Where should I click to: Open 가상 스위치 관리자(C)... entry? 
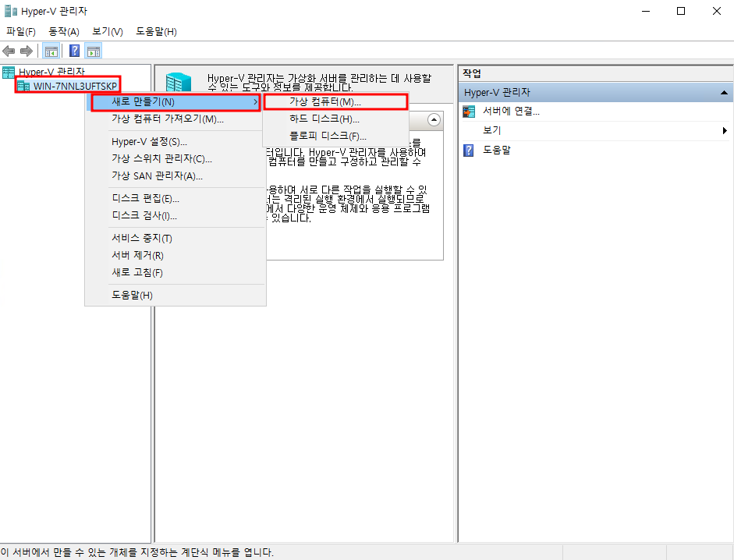[x=176, y=159]
